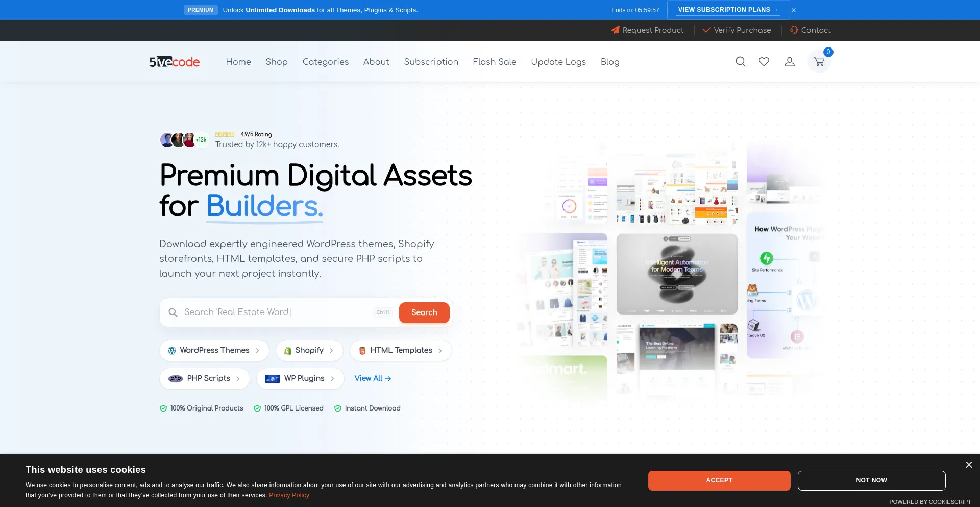Click the Contact link text
Screen dimensions: 980x507
point(816,30)
